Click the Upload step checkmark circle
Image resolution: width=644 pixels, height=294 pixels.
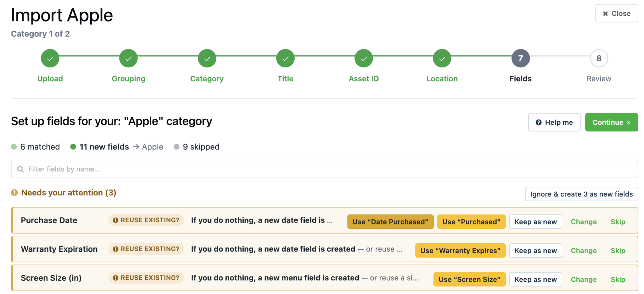click(x=50, y=58)
